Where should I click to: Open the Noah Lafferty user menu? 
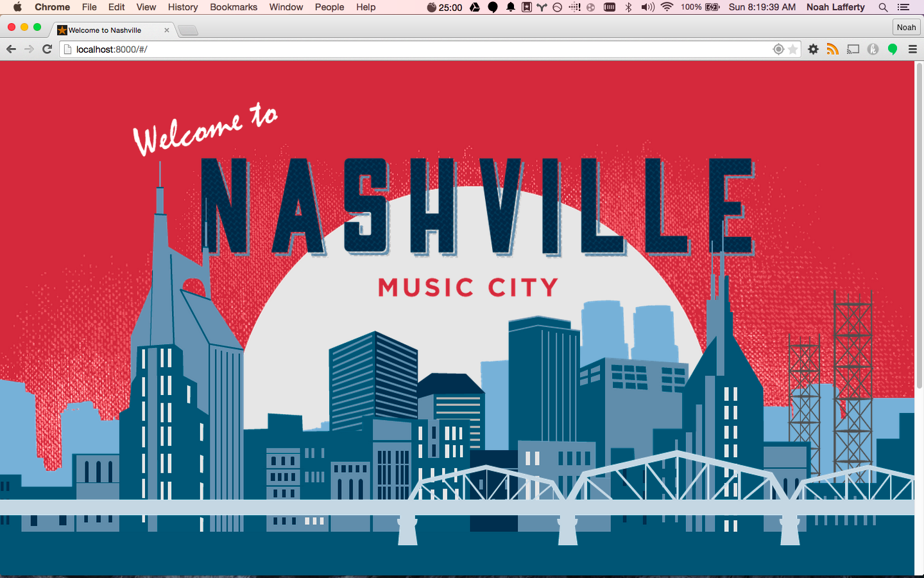click(x=835, y=7)
